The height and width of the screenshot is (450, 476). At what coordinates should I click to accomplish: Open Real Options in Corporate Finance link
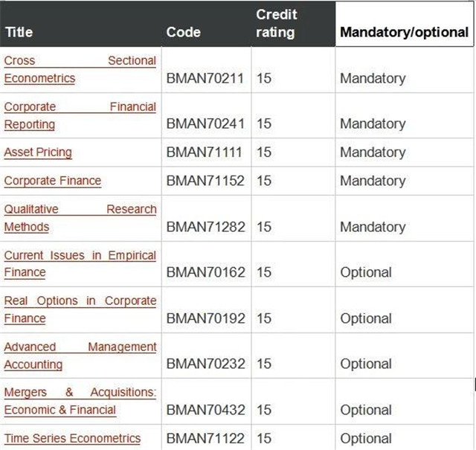pyautogui.click(x=80, y=309)
